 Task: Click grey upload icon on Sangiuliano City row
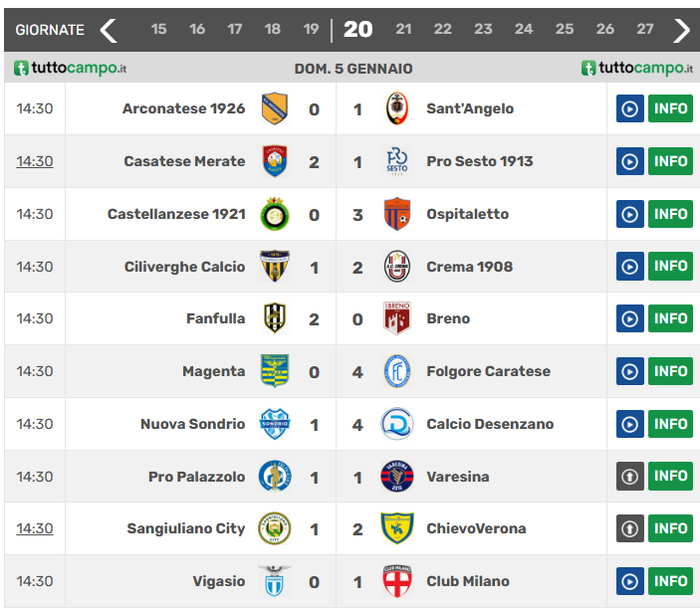tap(629, 528)
